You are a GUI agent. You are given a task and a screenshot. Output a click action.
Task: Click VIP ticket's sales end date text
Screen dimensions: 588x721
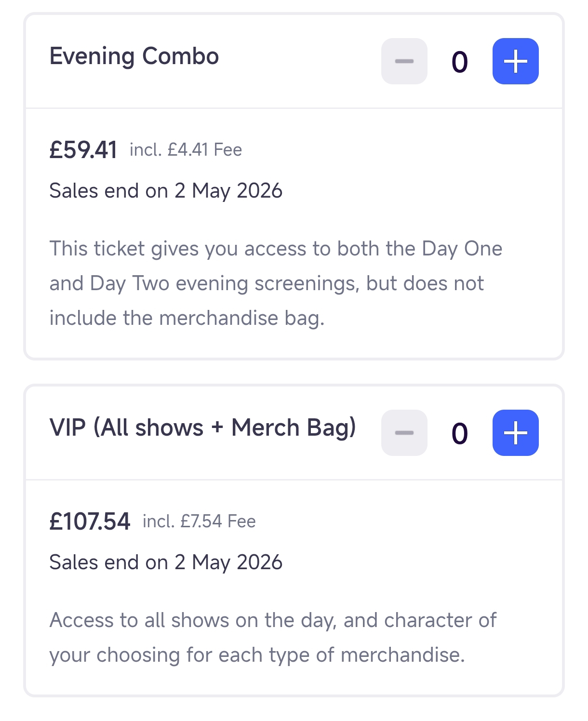click(166, 562)
